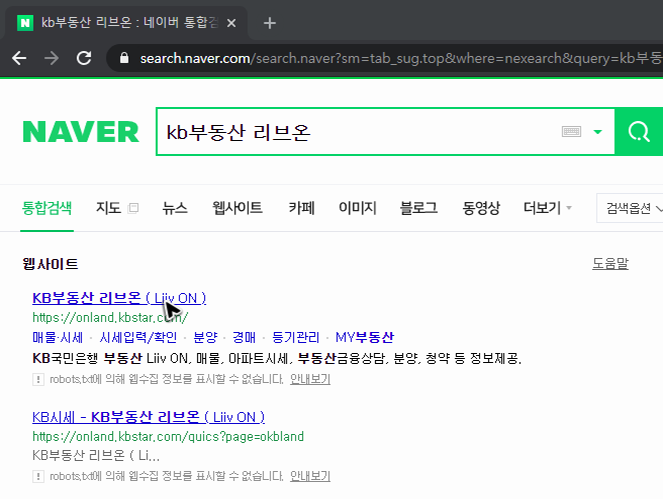Select the 이미지 tab

coord(357,208)
